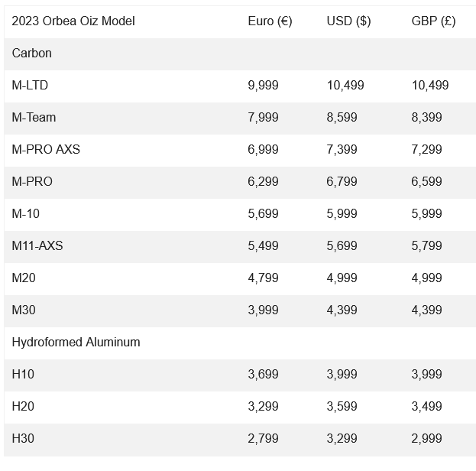Click the M-PRO GBP price 6,599
Screen dimensions: 476x471
(426, 182)
